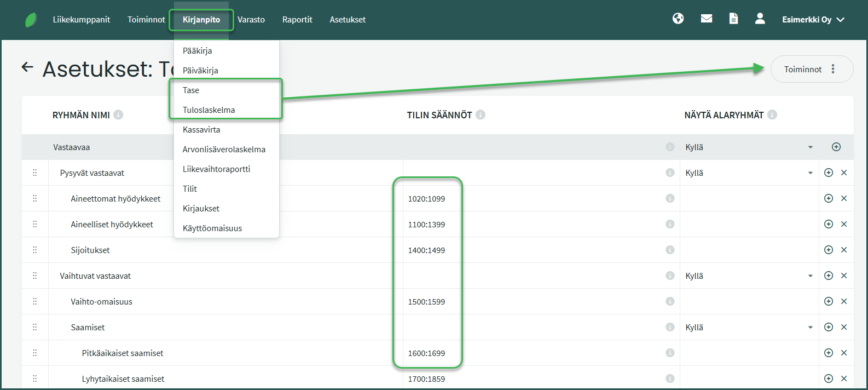
Task: Choose Tuloslaskelma in the dropdown menu
Action: [209, 110]
